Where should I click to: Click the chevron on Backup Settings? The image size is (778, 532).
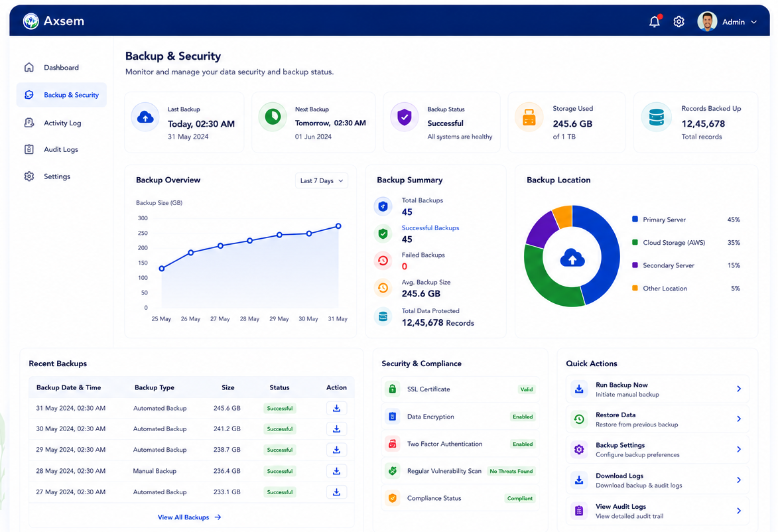coord(739,450)
